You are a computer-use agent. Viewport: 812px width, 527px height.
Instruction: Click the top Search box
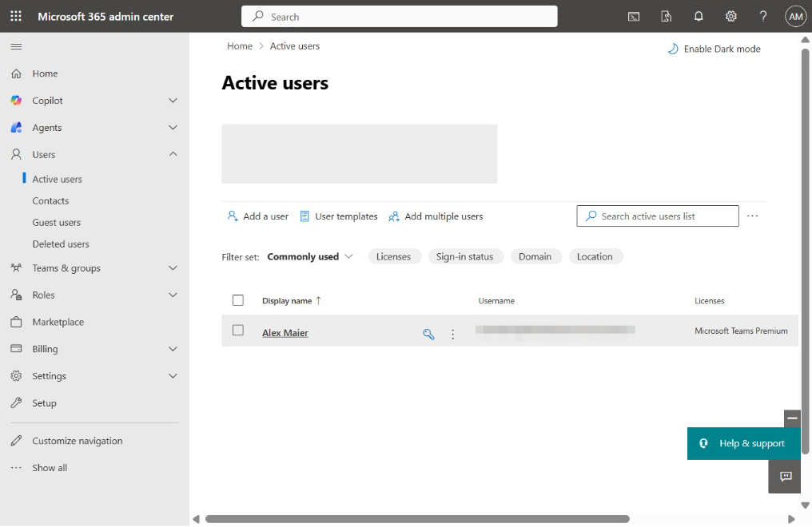coord(400,17)
